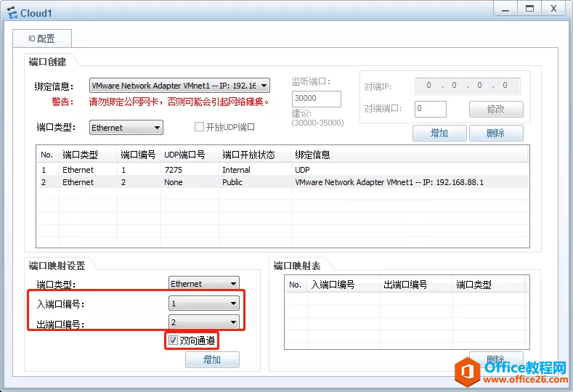573x392 pixels.
Task: Click the 端口编号 column header in port list
Action: tap(139, 155)
